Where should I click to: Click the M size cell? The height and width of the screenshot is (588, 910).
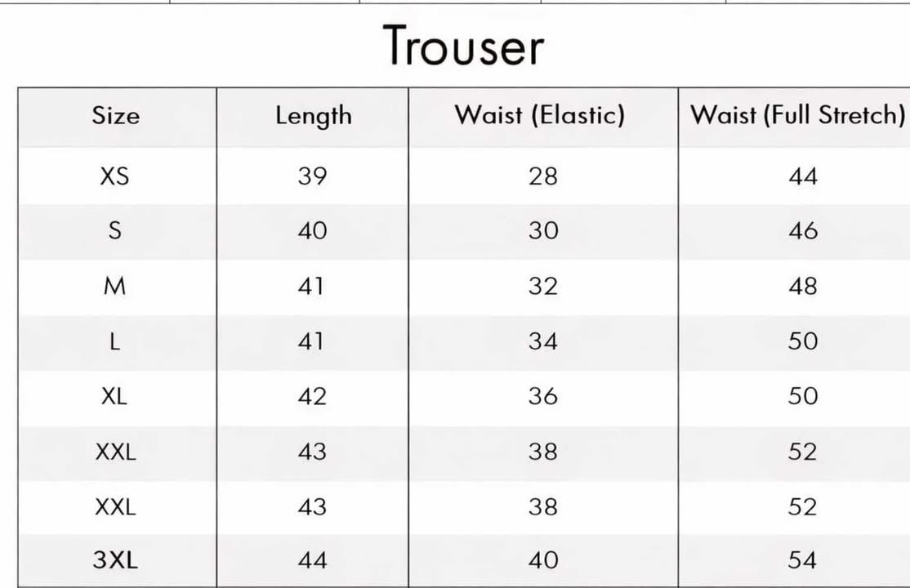[114, 286]
